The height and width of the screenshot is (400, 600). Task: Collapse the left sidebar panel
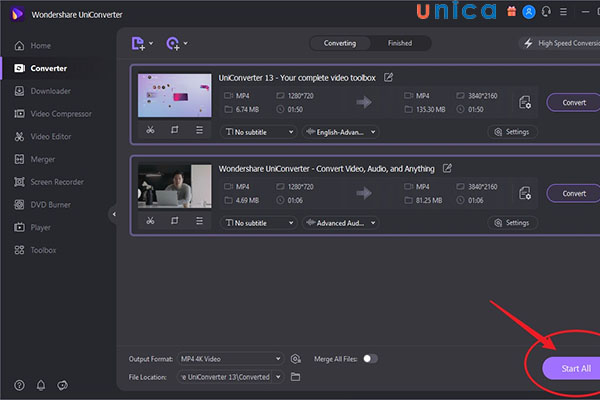tap(114, 214)
